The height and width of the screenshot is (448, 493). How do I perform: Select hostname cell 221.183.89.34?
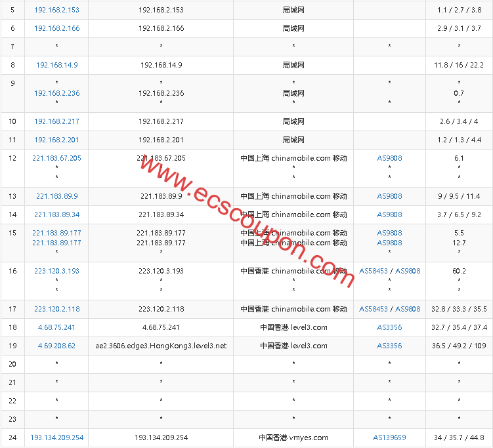click(161, 214)
